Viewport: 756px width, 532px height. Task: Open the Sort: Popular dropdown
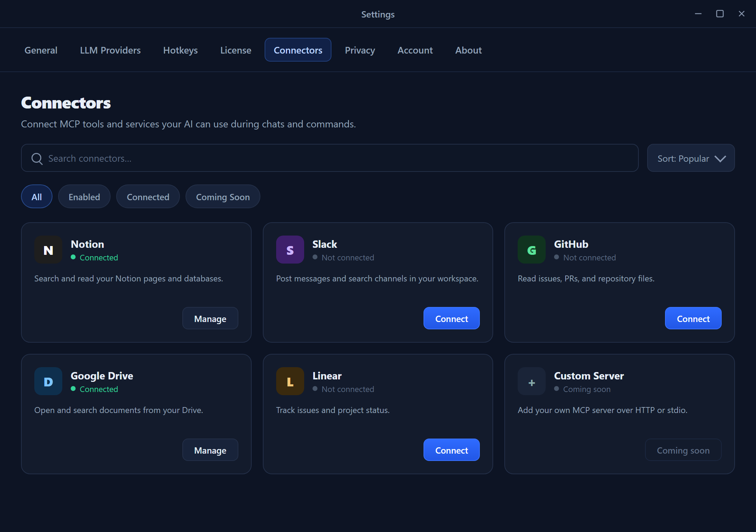click(x=691, y=158)
